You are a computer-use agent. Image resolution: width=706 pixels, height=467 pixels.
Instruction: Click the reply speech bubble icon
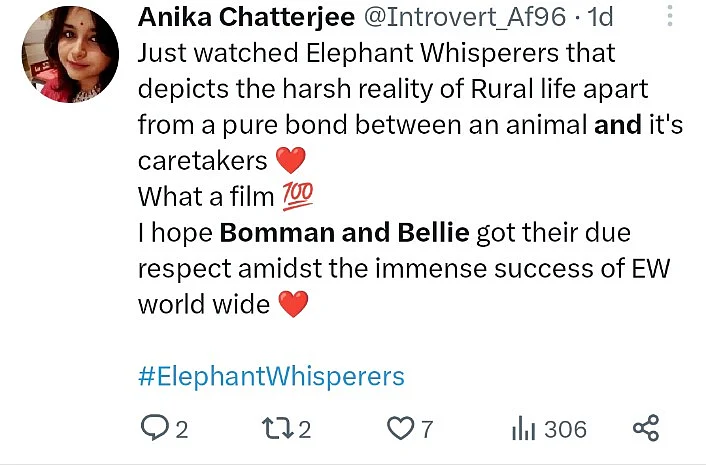click(155, 429)
